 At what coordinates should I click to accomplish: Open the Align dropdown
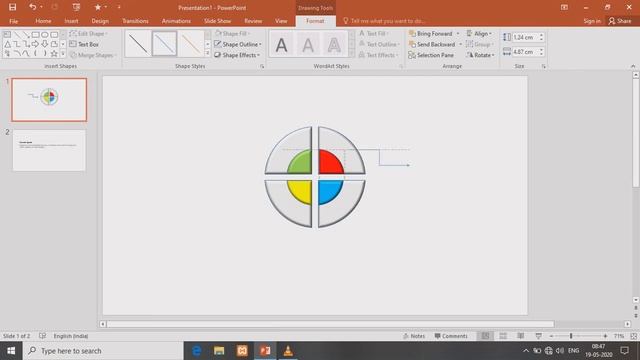tap(480, 33)
